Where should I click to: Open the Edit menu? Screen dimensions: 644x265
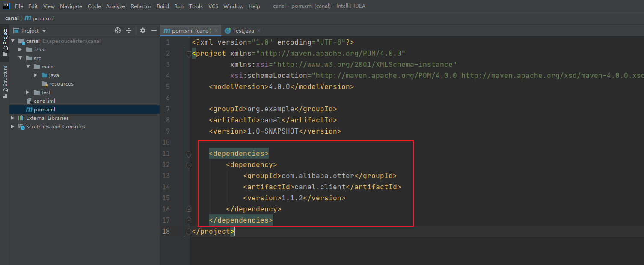[x=33, y=6]
